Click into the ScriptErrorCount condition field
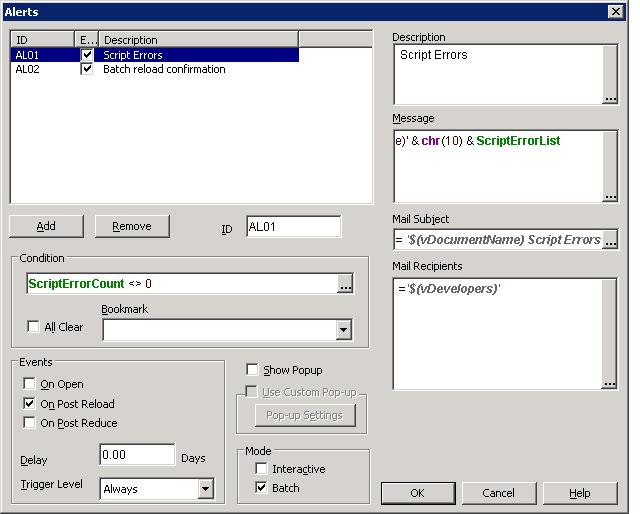The width and height of the screenshot is (640, 514). click(x=182, y=284)
